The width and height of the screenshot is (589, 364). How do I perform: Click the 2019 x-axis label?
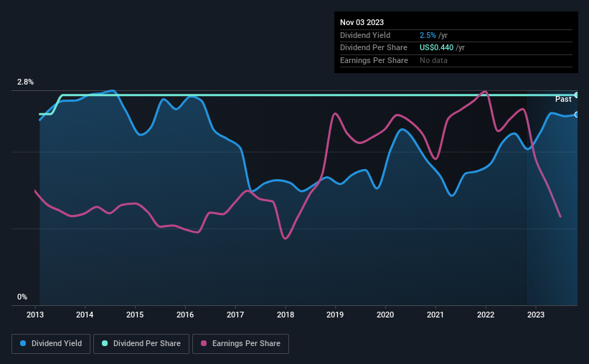pos(335,315)
